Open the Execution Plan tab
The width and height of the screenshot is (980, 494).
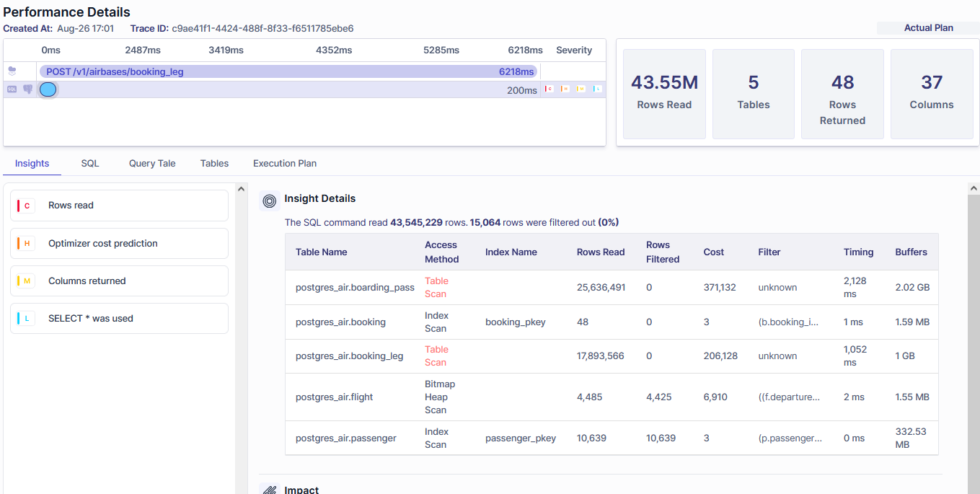pyautogui.click(x=285, y=163)
